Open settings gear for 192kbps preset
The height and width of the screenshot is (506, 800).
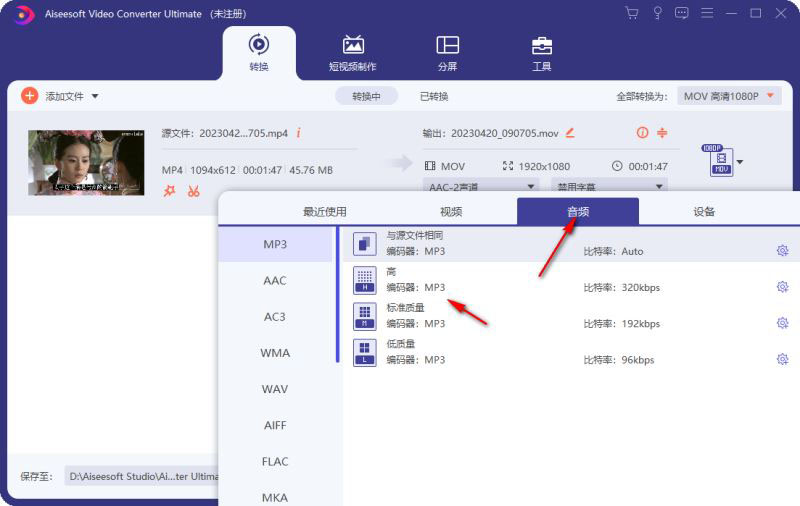click(782, 323)
